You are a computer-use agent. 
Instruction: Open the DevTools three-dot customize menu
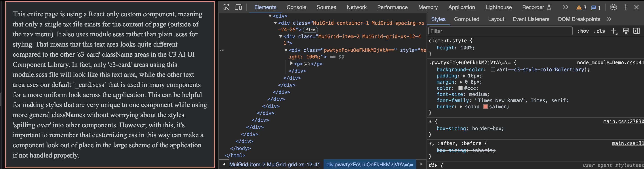[x=626, y=7]
